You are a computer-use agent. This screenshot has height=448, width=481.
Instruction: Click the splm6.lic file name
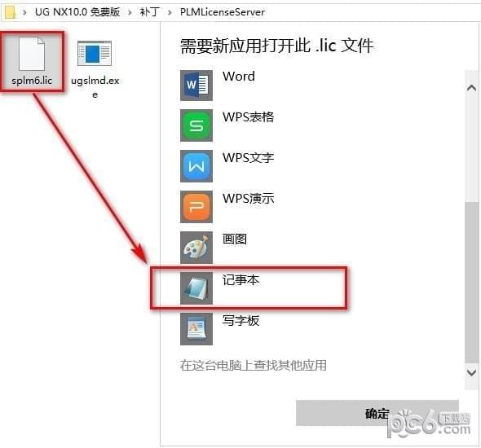coord(32,81)
